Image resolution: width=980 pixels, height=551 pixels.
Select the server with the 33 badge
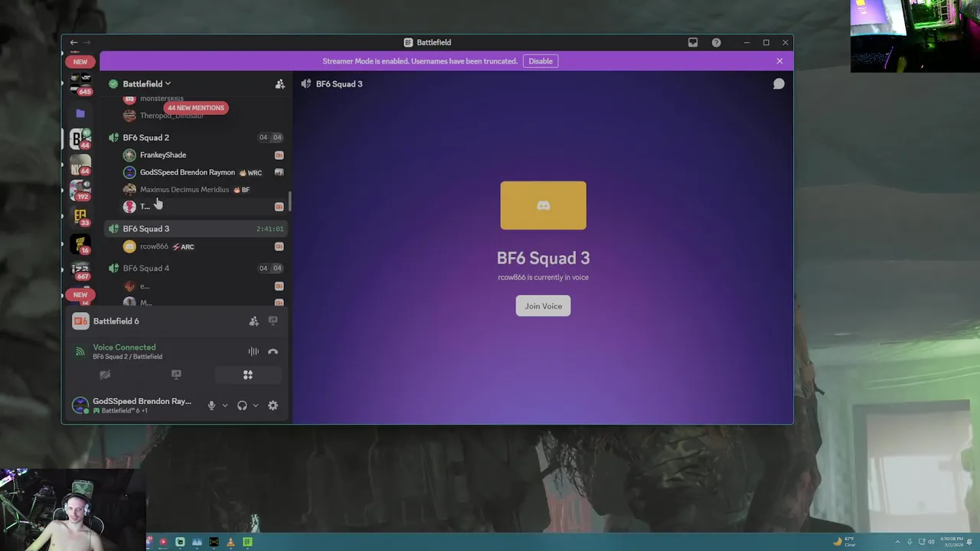tap(80, 216)
